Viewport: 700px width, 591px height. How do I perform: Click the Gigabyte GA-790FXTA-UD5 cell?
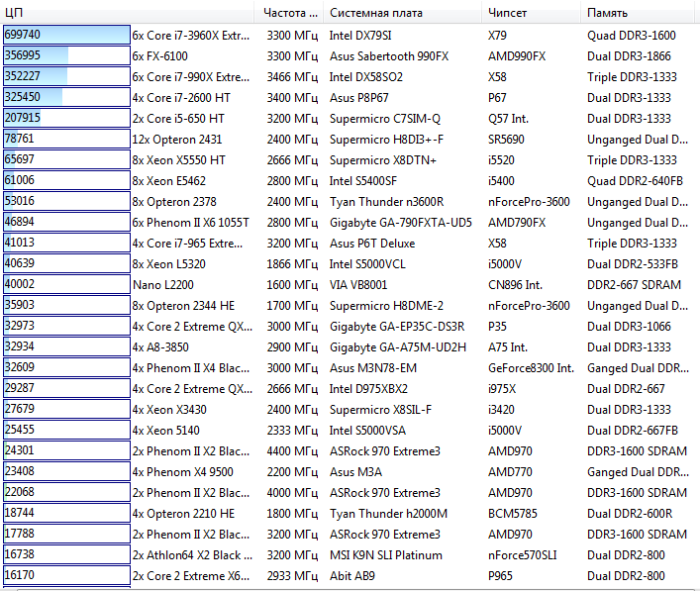coord(400,223)
